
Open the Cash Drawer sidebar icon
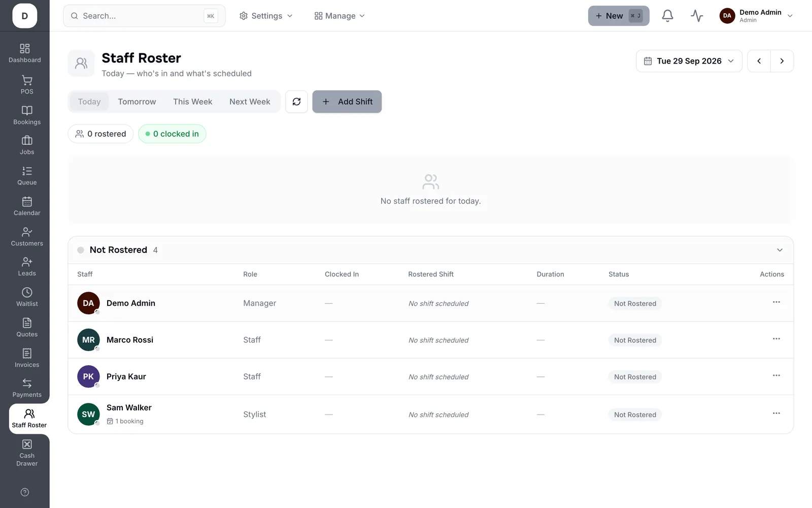pyautogui.click(x=27, y=444)
